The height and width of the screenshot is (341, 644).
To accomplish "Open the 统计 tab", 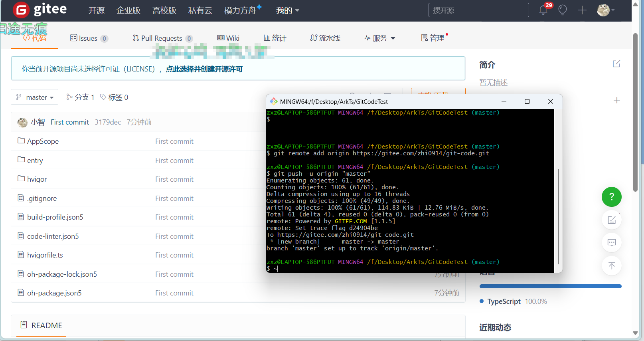I will click(275, 38).
